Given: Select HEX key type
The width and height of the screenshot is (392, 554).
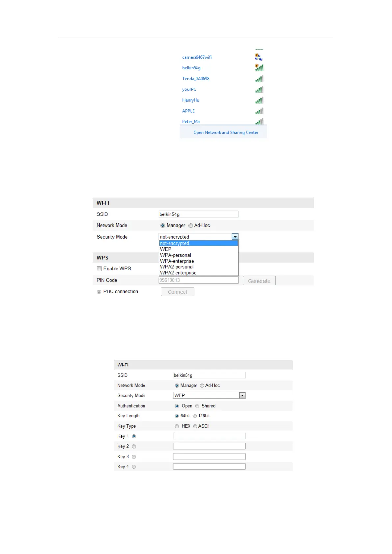Looking at the screenshot, I should tap(177, 426).
